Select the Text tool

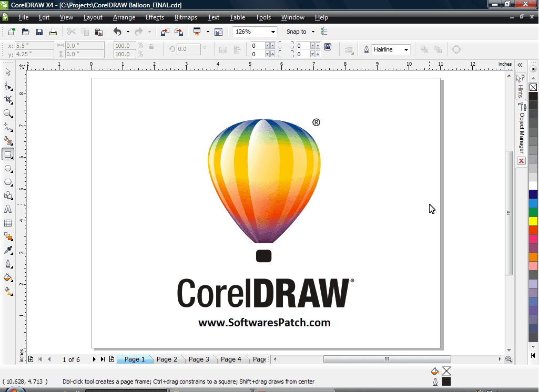8,209
